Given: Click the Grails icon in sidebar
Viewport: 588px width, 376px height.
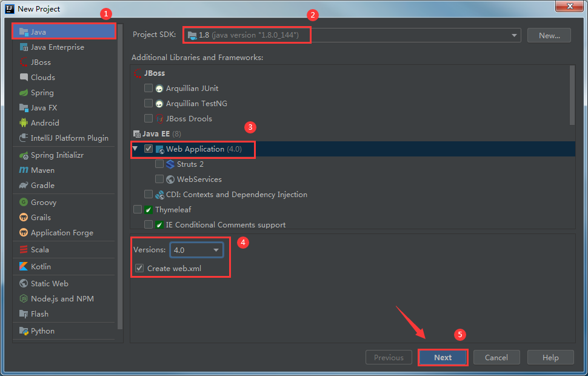Looking at the screenshot, I should coord(24,217).
